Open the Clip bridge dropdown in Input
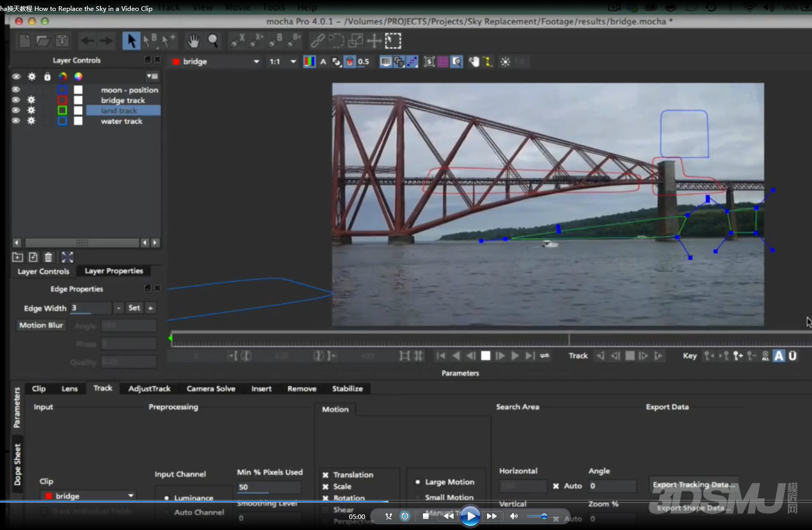 pos(89,496)
